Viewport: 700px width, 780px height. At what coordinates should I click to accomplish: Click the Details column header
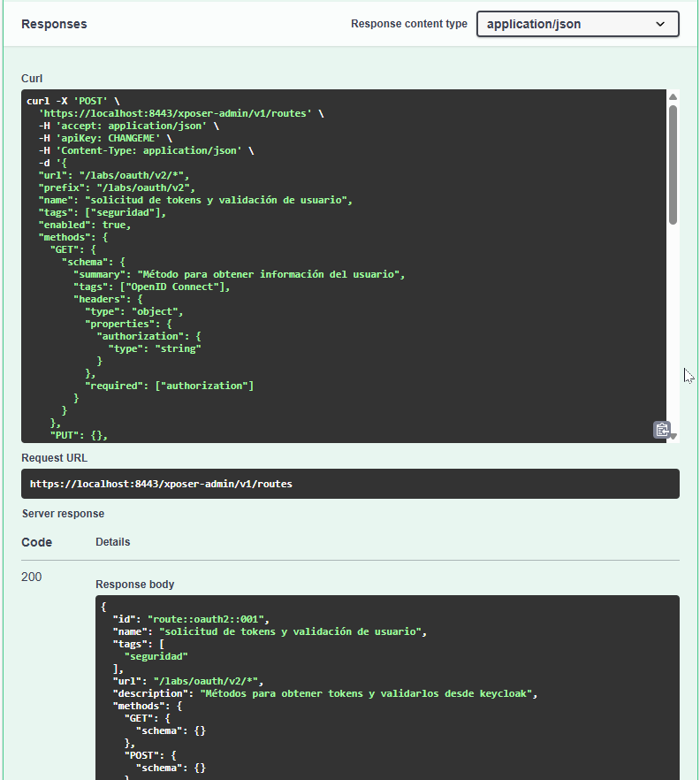point(112,542)
